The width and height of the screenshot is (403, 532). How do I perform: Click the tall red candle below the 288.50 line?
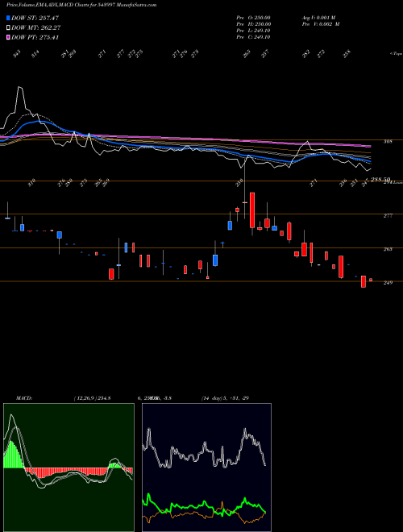252,210
